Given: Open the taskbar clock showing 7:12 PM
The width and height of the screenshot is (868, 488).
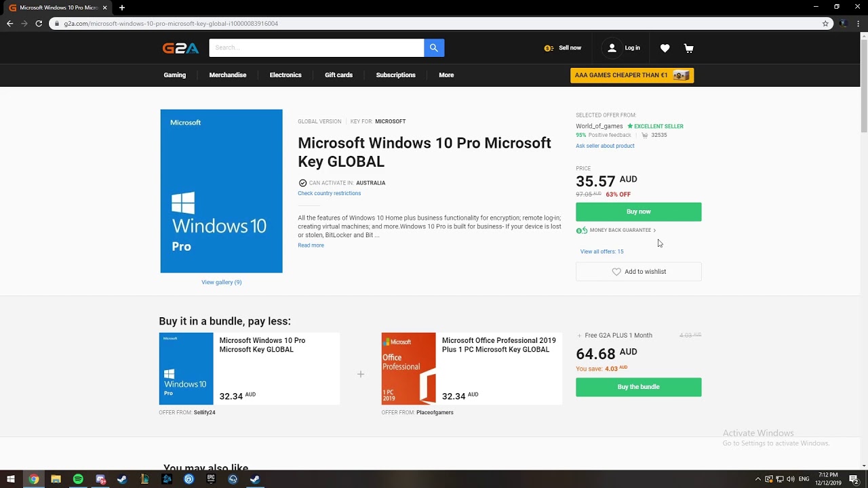Looking at the screenshot, I should (829, 479).
